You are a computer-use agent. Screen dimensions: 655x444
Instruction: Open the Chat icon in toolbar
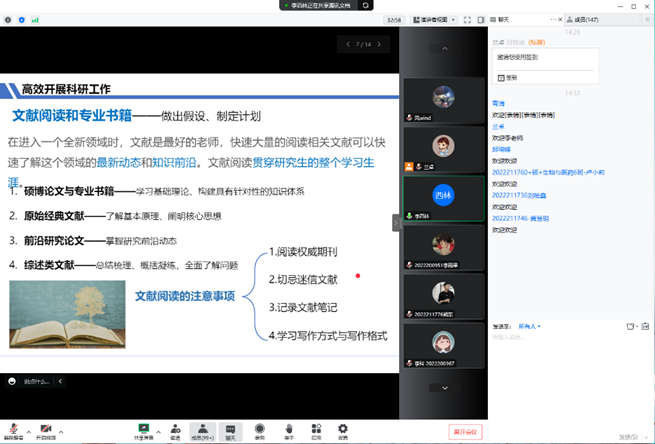(231, 428)
